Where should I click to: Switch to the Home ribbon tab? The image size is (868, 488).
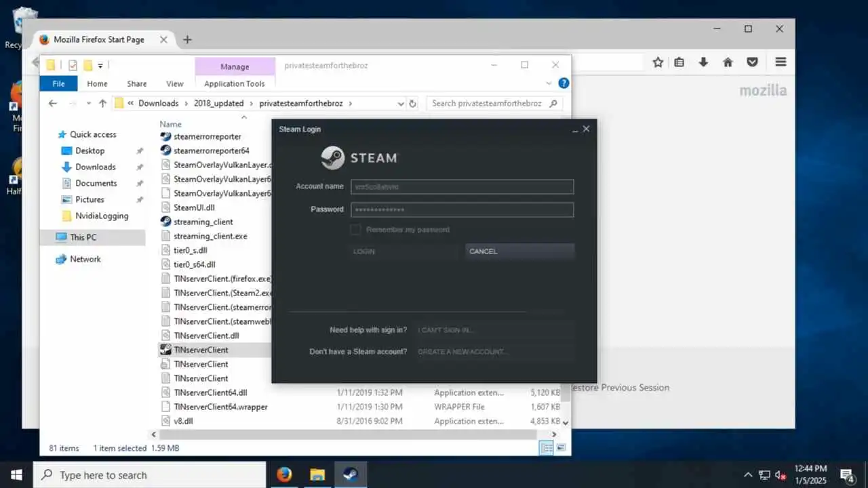click(x=97, y=83)
